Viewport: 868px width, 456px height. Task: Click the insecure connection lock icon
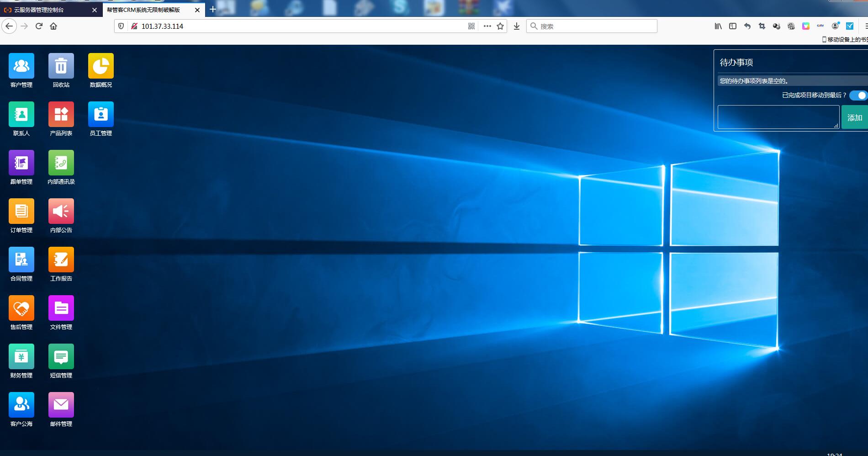pyautogui.click(x=134, y=26)
